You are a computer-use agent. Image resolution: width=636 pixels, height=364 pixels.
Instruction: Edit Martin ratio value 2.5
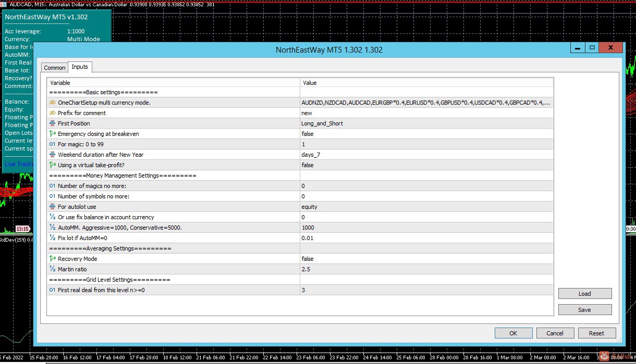426,269
